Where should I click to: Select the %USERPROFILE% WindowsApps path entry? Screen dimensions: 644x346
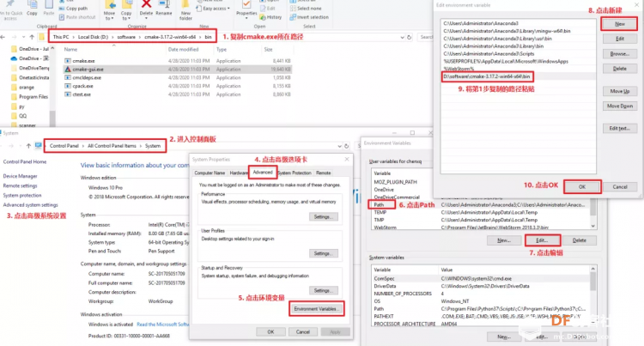click(x=506, y=62)
